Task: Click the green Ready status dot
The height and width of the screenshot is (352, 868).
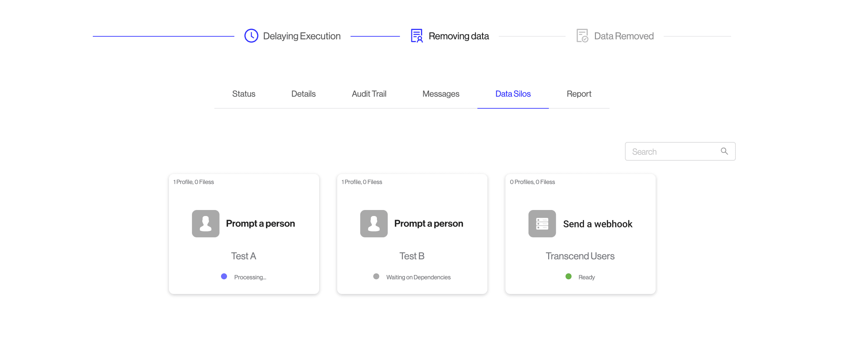Action: click(x=569, y=277)
